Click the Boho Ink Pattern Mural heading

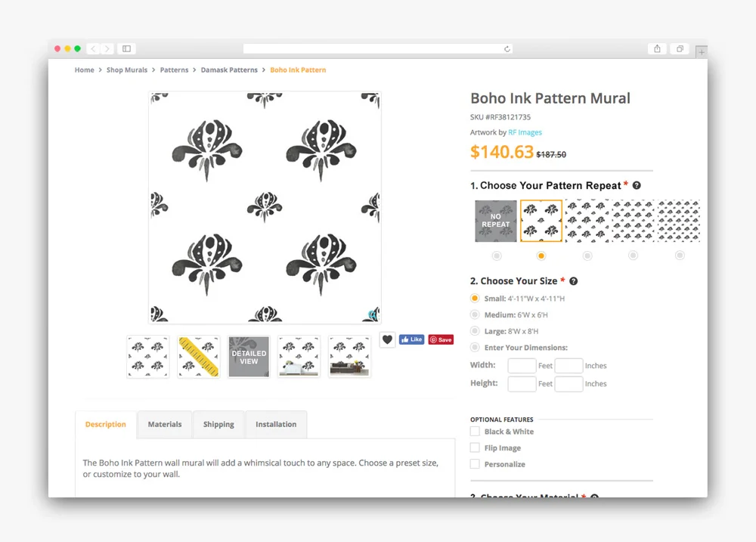pos(550,98)
